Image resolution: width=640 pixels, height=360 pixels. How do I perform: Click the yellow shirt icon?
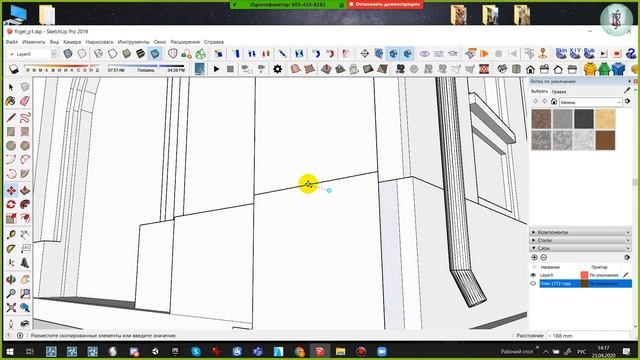pos(590,69)
